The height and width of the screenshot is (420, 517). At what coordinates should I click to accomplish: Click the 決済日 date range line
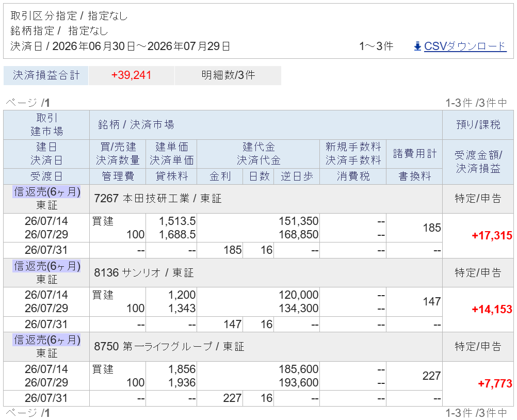(120, 46)
